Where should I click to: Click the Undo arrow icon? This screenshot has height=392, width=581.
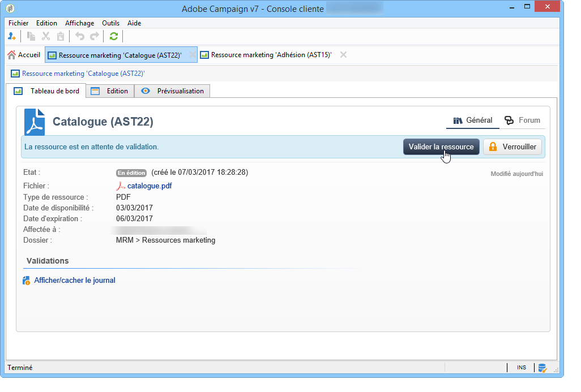(80, 36)
